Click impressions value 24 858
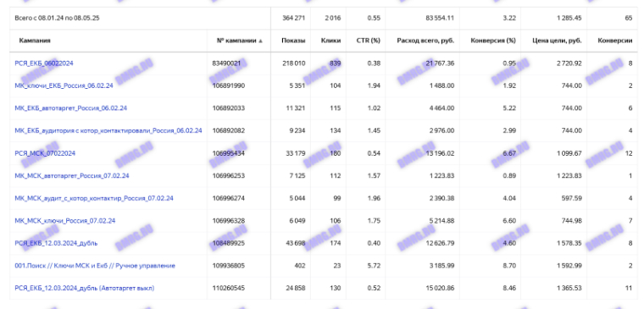This screenshot has height=309, width=644. tap(295, 288)
